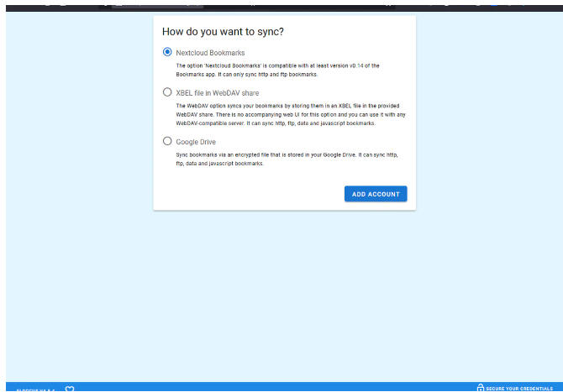Click the lock icon in footer
563x392 pixels.
[481, 388]
